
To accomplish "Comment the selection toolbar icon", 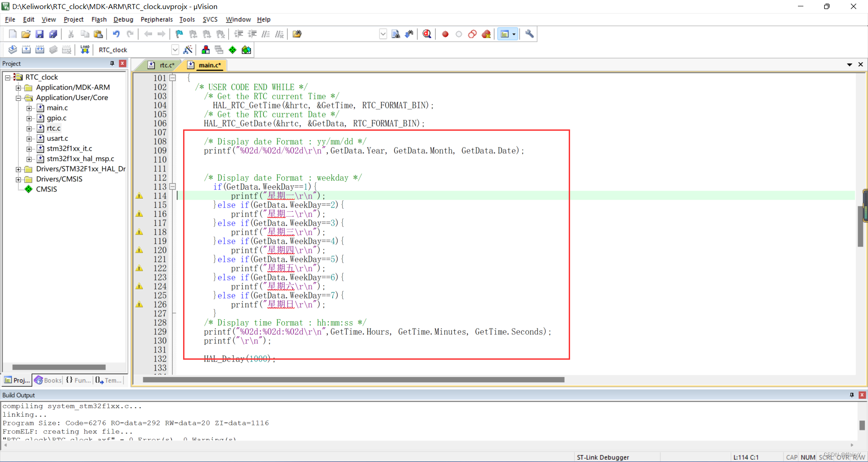I will [266, 34].
